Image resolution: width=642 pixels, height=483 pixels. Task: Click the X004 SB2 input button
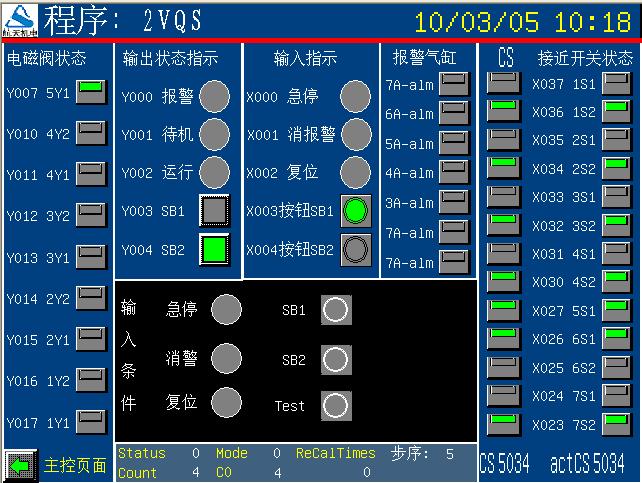[355, 249]
